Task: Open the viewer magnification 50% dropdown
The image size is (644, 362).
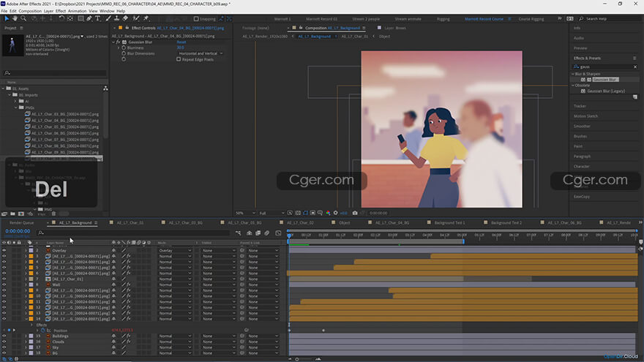Action: point(245,213)
